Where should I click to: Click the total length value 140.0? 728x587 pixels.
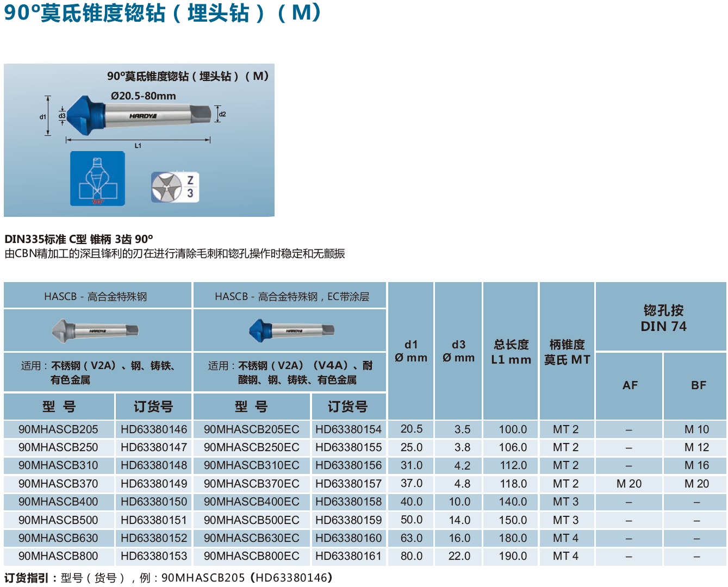point(513,502)
